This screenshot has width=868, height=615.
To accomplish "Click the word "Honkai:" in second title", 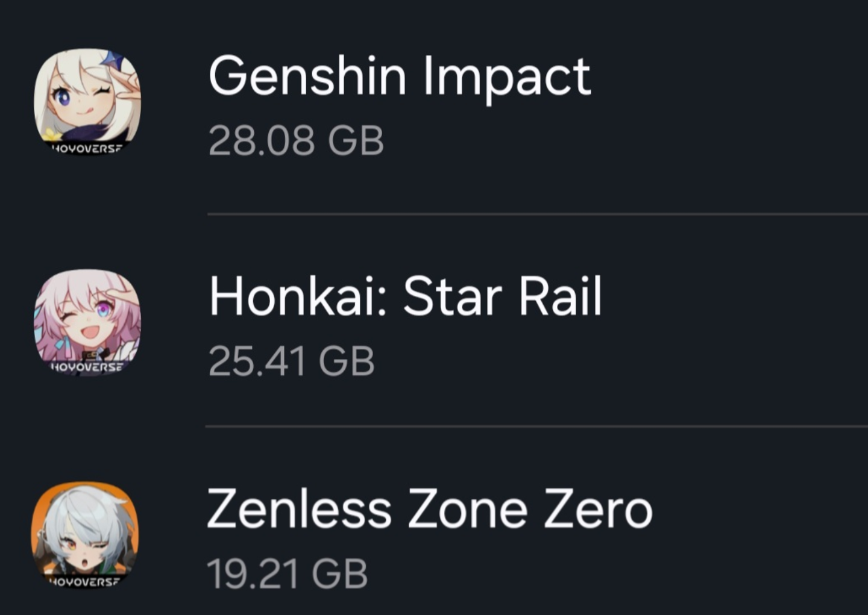I will (298, 296).
